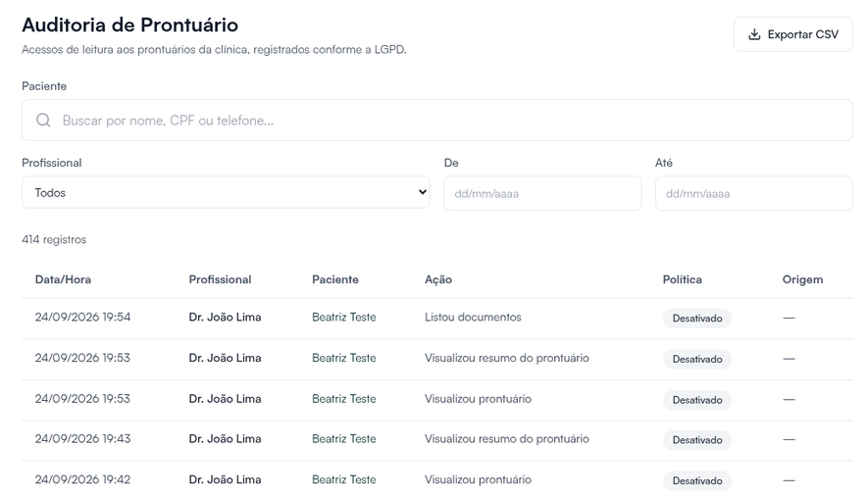This screenshot has width=868, height=496.
Task: Click Dr. João Lima in 19:54 row
Action: point(225,317)
